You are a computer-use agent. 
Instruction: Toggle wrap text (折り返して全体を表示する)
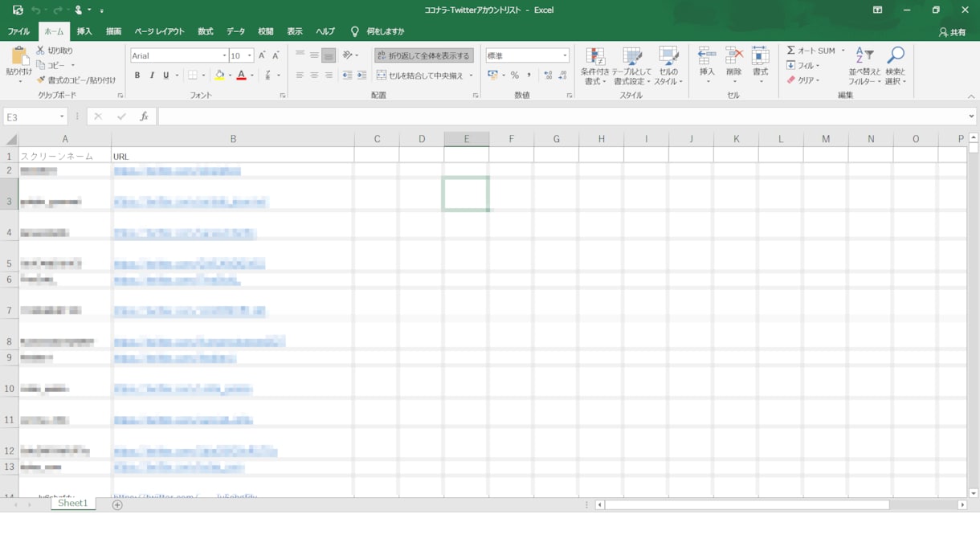tap(423, 55)
